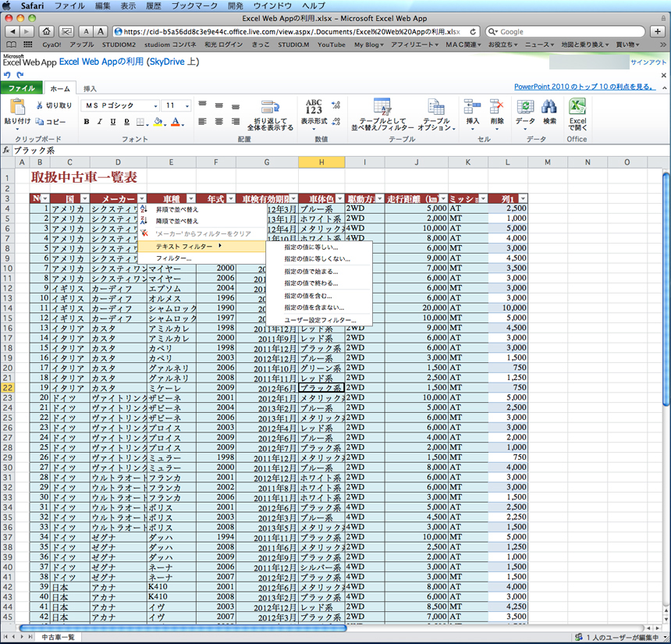This screenshot has width=671, height=644.
Task: Select the 中古車一覧 sheet tab
Action: [59, 637]
